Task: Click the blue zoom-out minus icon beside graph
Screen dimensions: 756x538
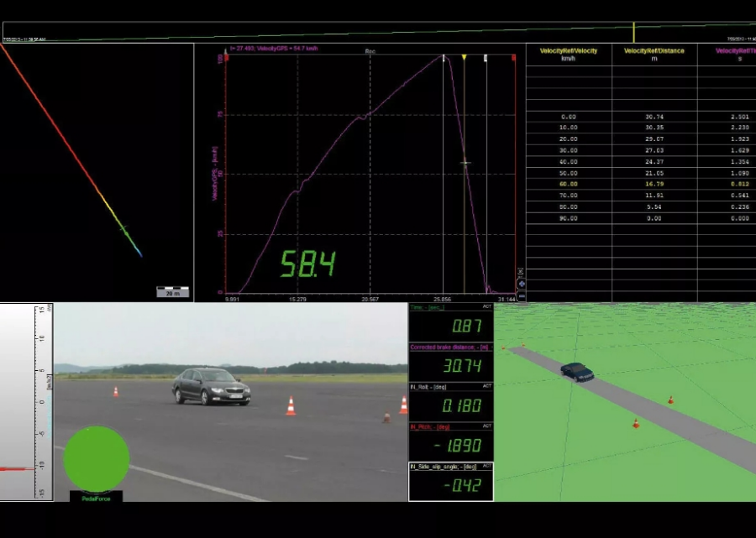Action: [x=521, y=295]
